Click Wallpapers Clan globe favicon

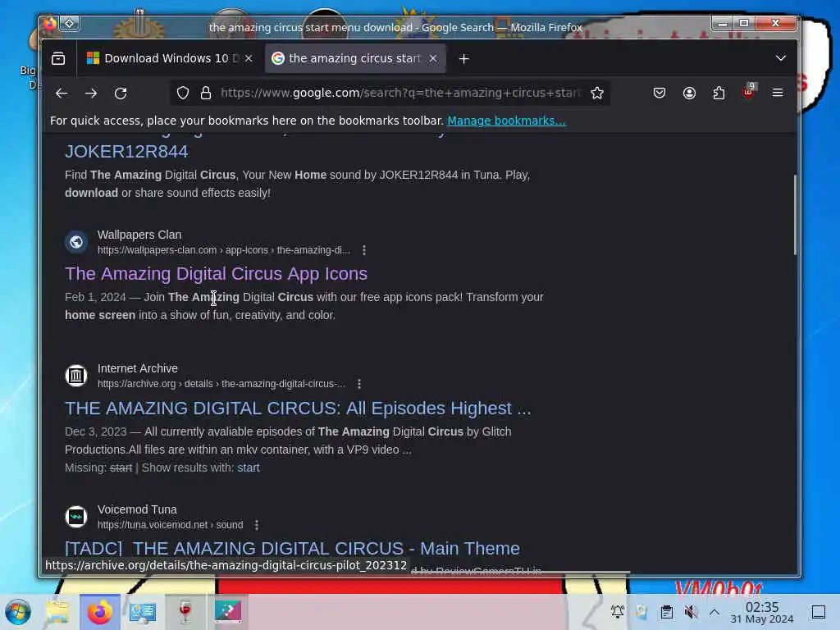click(x=76, y=242)
